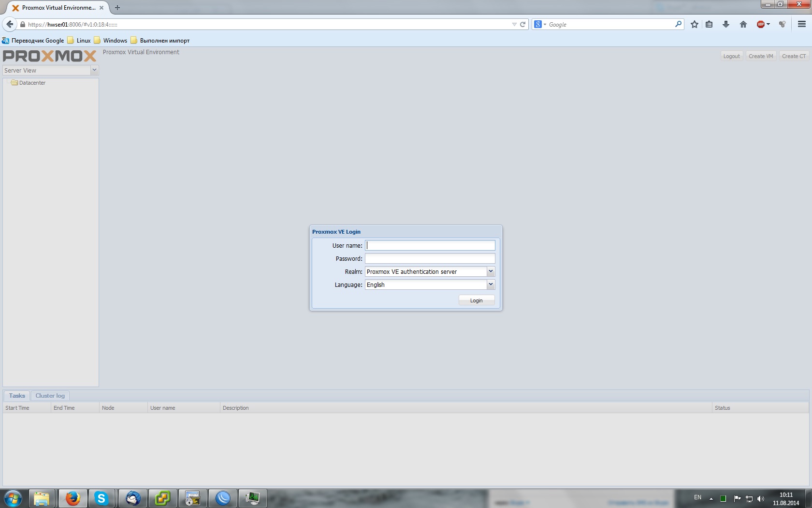Sort by Start Time column header

[27, 408]
